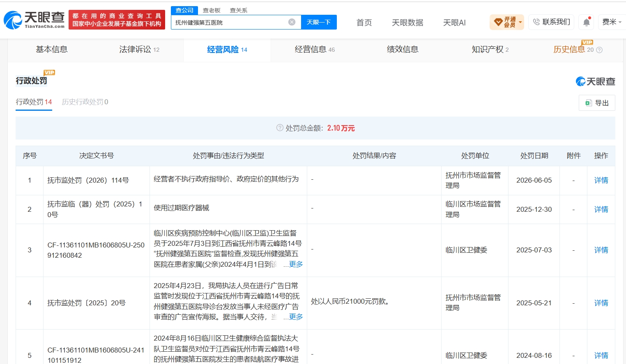Click the 天眼一下 search button

[319, 22]
